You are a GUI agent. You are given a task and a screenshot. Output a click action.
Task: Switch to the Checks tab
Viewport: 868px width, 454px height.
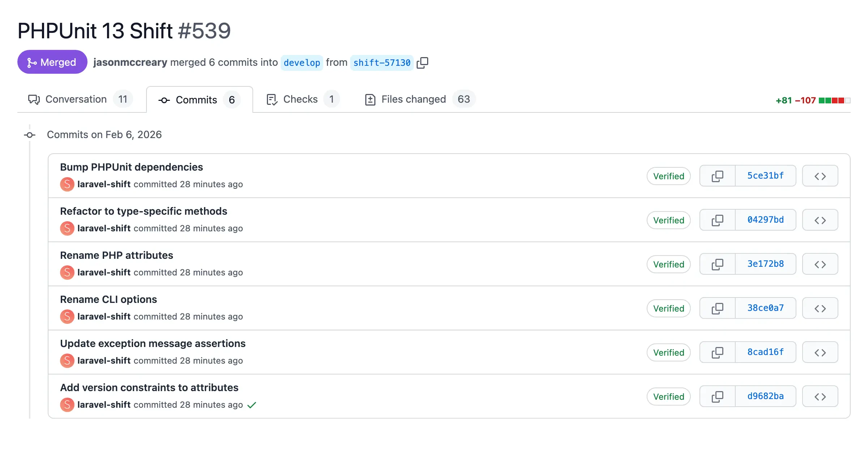(303, 99)
